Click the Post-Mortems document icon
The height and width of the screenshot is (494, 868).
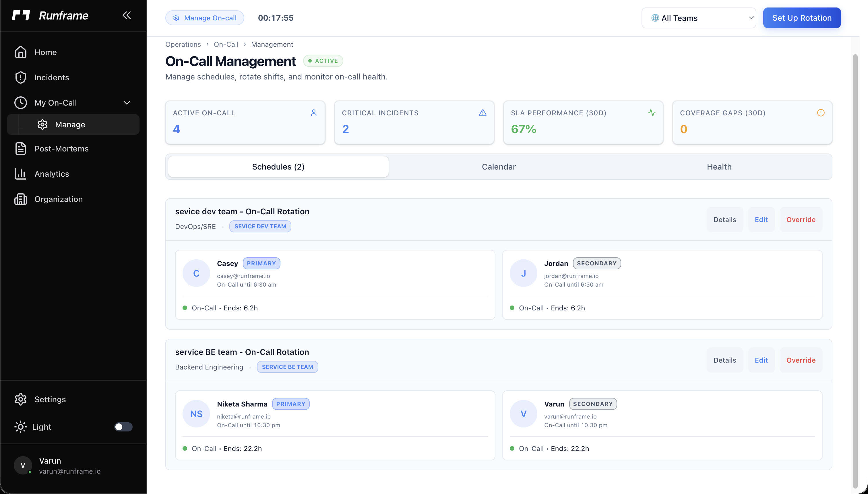tap(20, 149)
